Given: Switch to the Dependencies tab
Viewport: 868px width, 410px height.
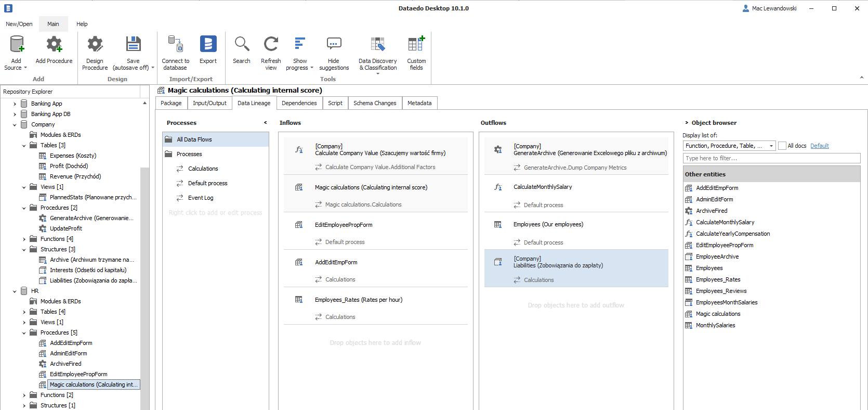Looking at the screenshot, I should click(299, 103).
